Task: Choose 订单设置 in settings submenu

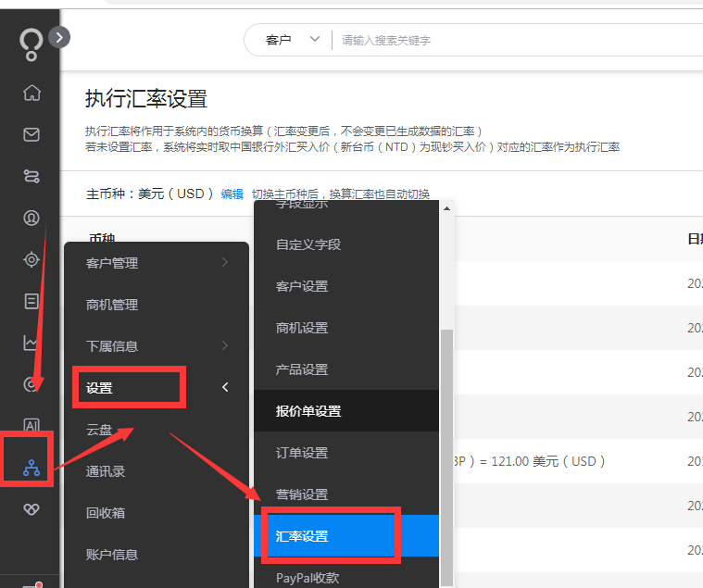Action: click(x=346, y=453)
